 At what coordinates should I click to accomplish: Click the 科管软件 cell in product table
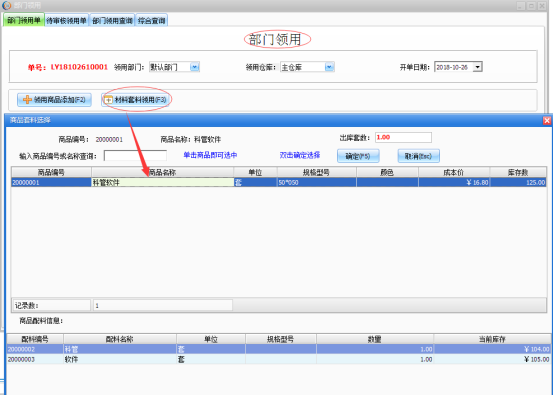[x=162, y=182]
